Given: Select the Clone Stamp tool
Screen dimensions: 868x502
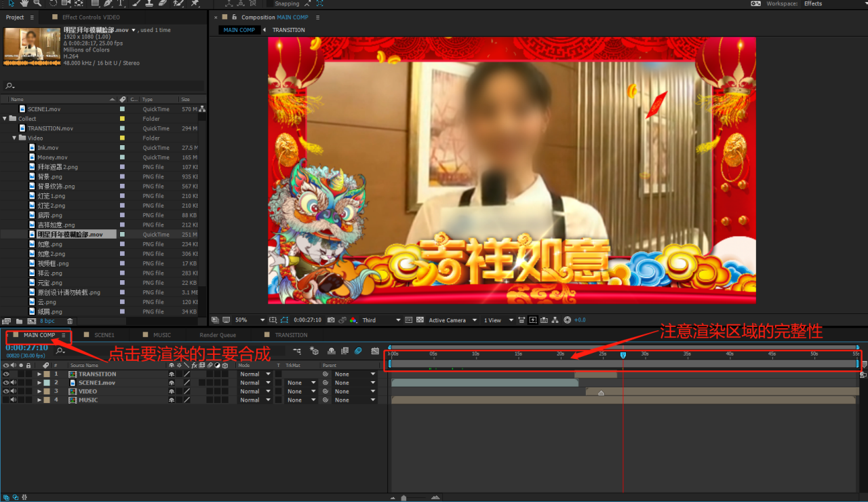Looking at the screenshot, I should (149, 3).
